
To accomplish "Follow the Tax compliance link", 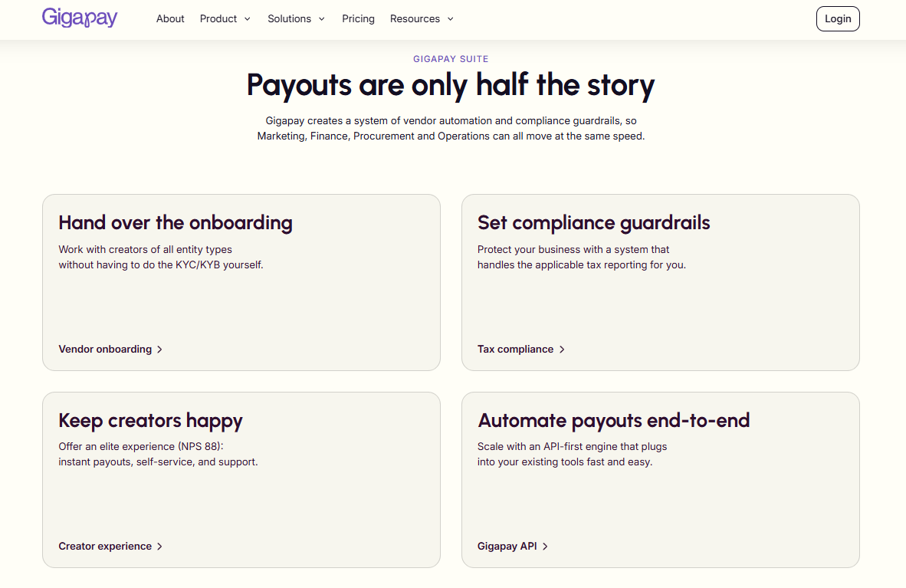I will (x=515, y=350).
